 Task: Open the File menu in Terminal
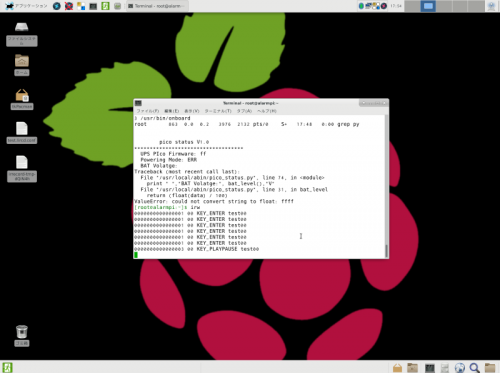(x=148, y=111)
